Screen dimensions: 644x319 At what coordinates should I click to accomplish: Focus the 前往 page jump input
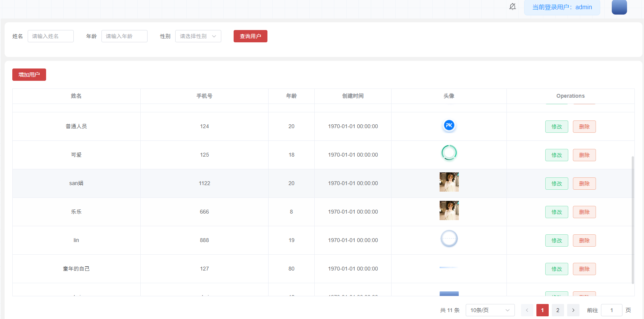point(612,310)
